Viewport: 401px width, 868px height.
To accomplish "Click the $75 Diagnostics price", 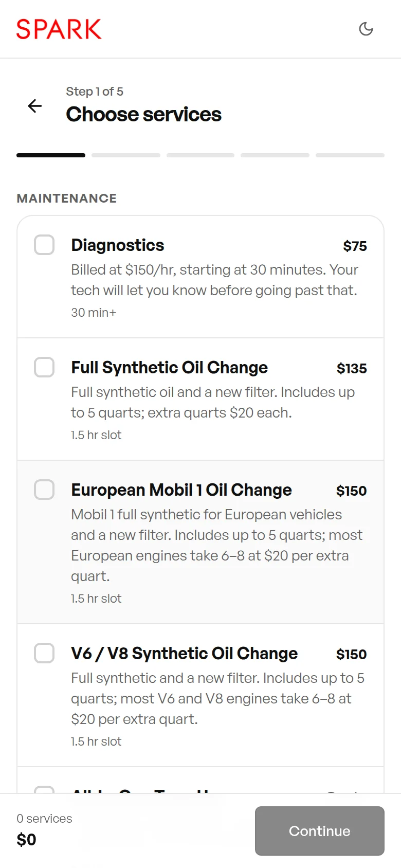I will (x=355, y=246).
